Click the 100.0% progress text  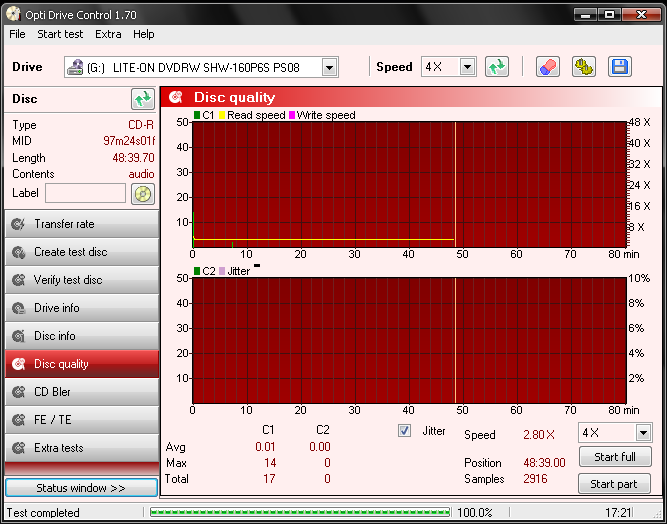475,513
